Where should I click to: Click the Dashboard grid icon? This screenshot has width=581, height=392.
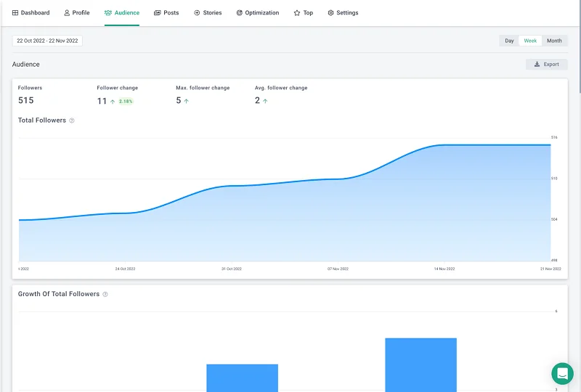point(15,13)
